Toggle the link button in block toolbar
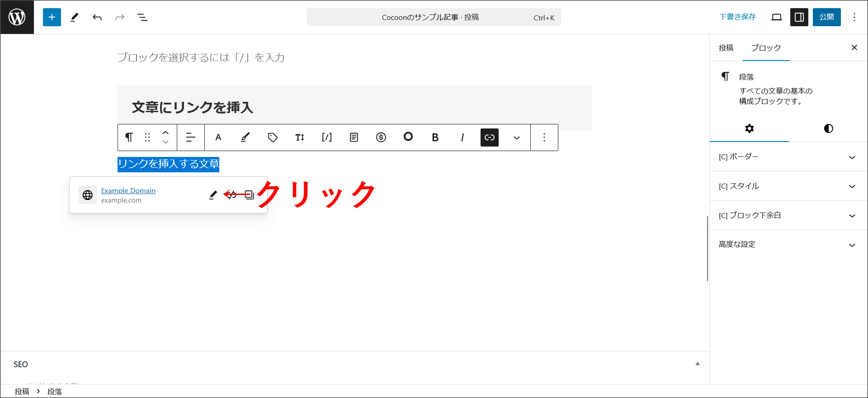868x398 pixels. [490, 137]
